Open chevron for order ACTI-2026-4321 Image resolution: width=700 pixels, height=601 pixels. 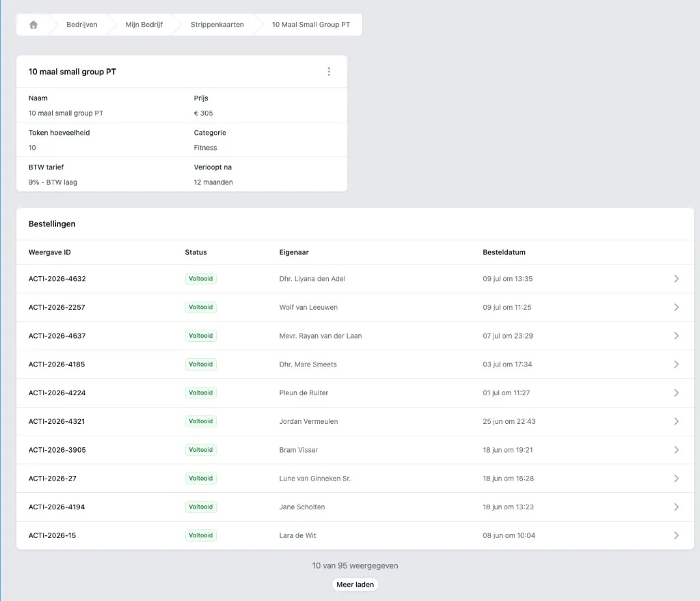point(676,421)
